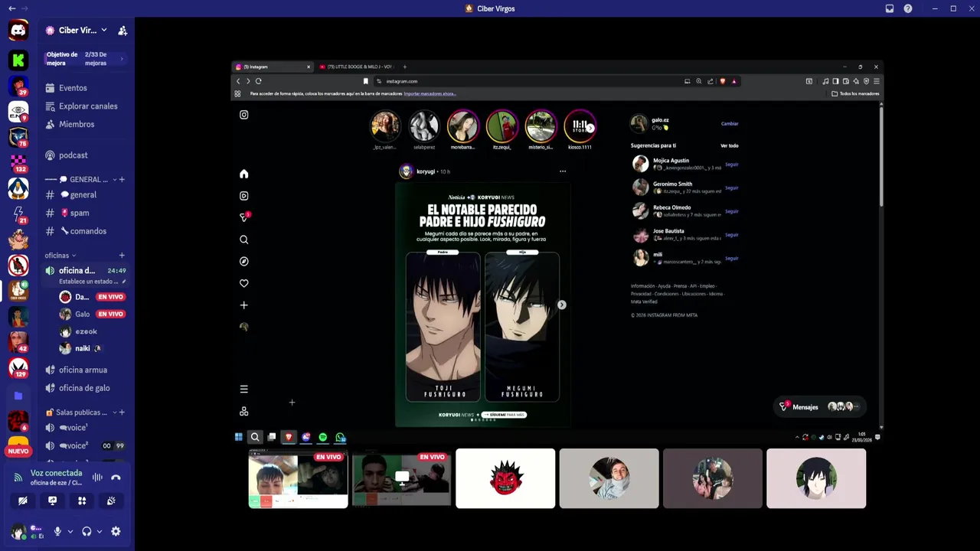The width and height of the screenshot is (980, 551).
Task: Click instagram.com address bar in stream
Action: [x=528, y=81]
